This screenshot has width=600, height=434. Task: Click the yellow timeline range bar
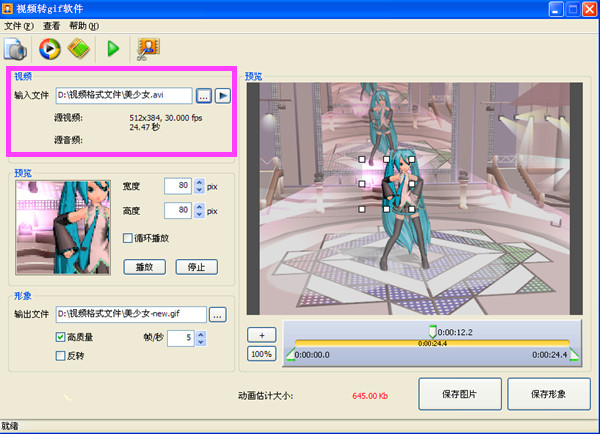432,343
